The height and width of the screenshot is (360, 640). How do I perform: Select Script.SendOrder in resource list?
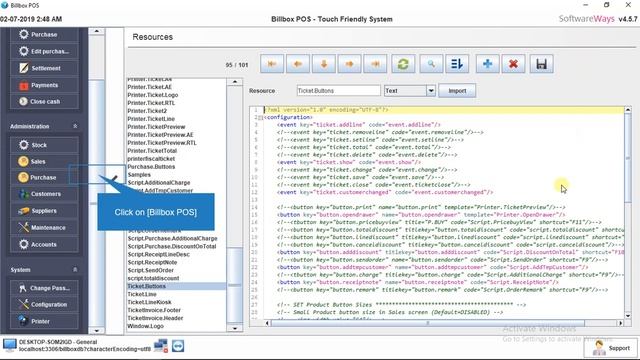pos(151,270)
